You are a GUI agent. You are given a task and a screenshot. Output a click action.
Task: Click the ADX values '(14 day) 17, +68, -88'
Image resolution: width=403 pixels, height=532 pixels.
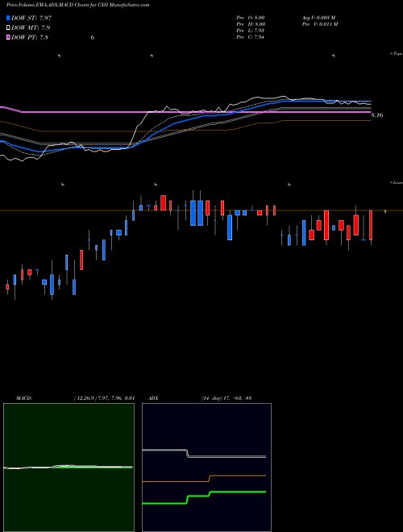pyautogui.click(x=226, y=398)
